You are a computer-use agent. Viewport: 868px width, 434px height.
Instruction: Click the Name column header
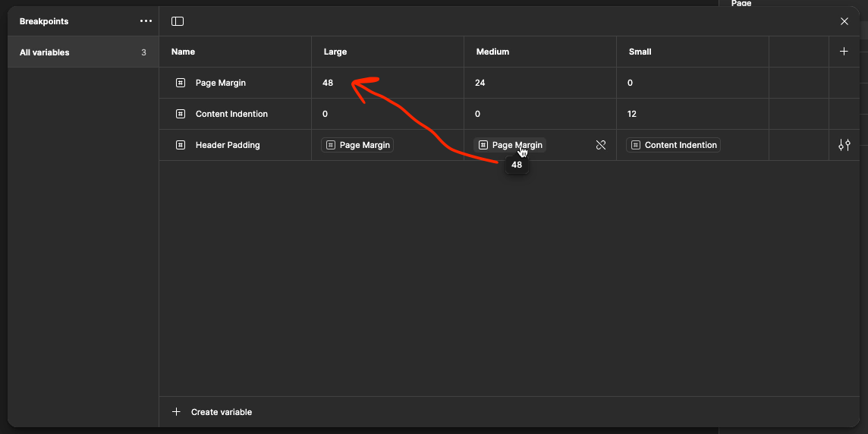[x=183, y=52]
